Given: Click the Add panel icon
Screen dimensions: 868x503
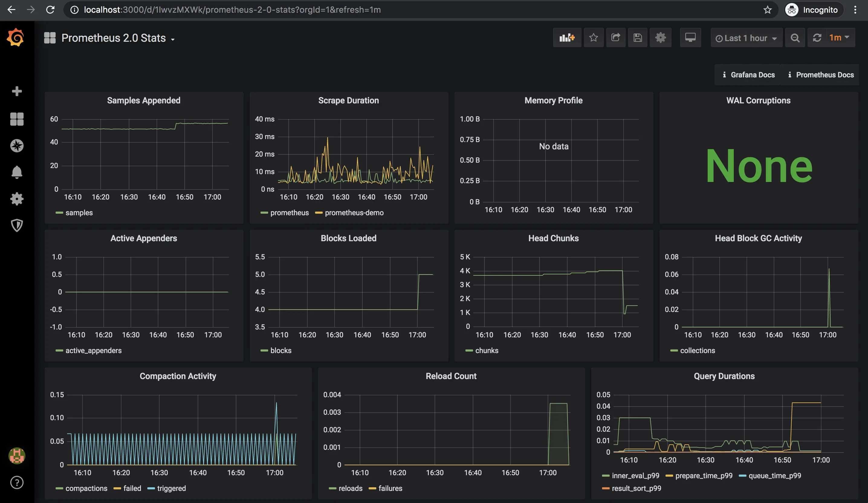Looking at the screenshot, I should pos(567,37).
